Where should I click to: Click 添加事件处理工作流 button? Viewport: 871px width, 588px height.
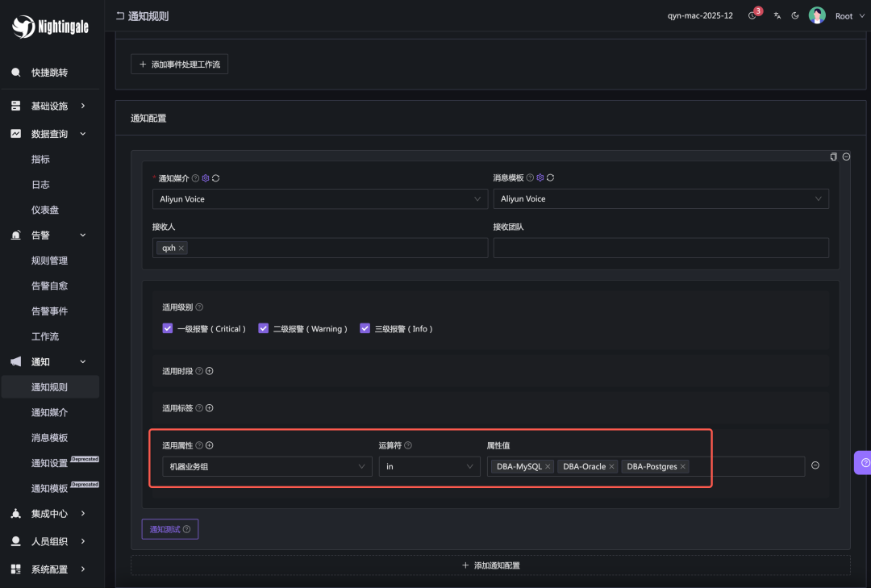pos(179,65)
